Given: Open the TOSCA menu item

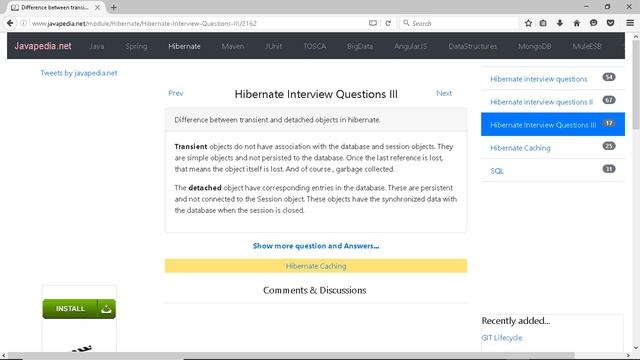Looking at the screenshot, I should coord(315,46).
